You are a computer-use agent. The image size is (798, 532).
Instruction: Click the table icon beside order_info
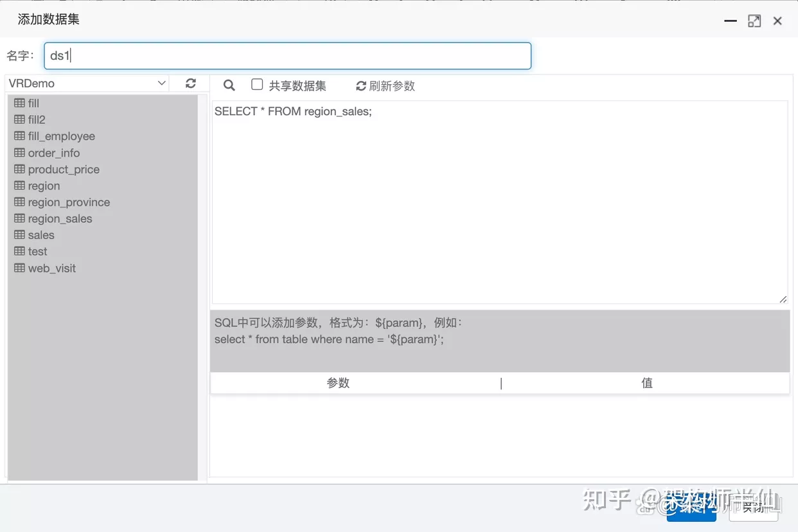19,153
